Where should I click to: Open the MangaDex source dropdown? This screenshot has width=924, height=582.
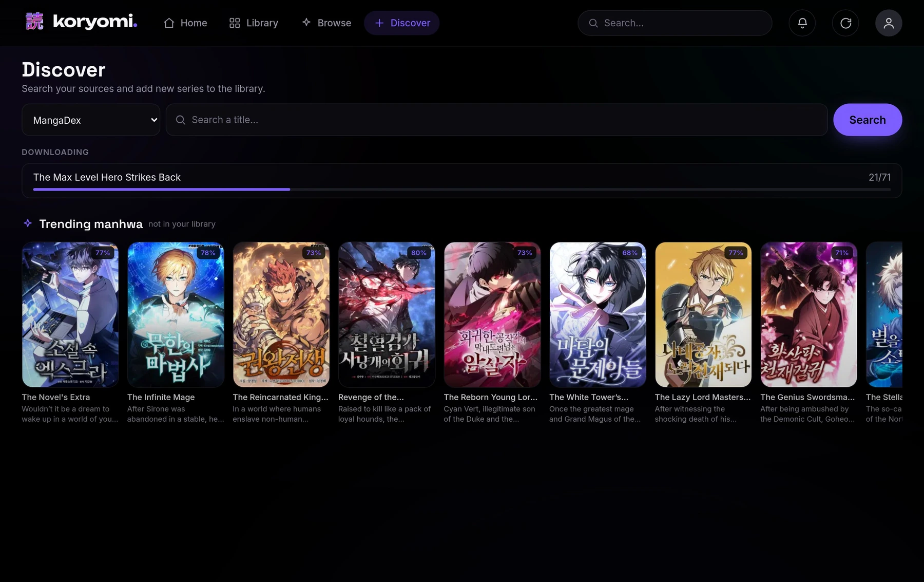click(91, 120)
